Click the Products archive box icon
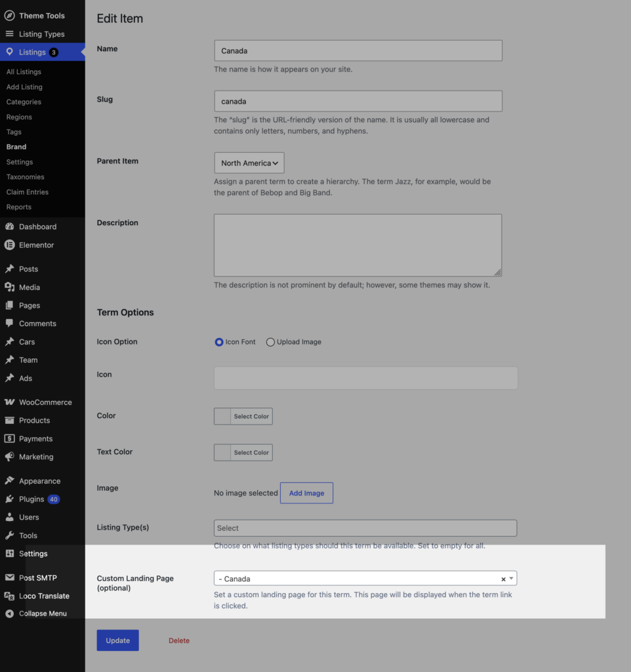 [9, 420]
